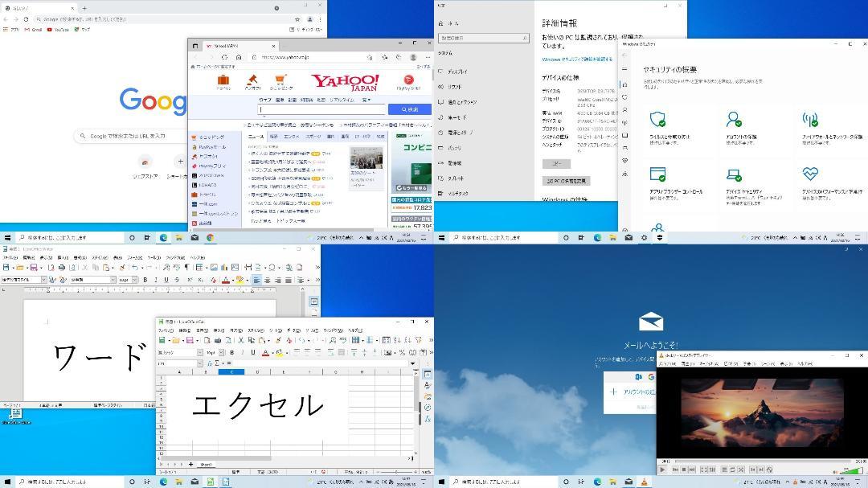868x488 pixels.
Task: Open the Gmail bookmark in Chrome
Action: pyautogui.click(x=33, y=30)
